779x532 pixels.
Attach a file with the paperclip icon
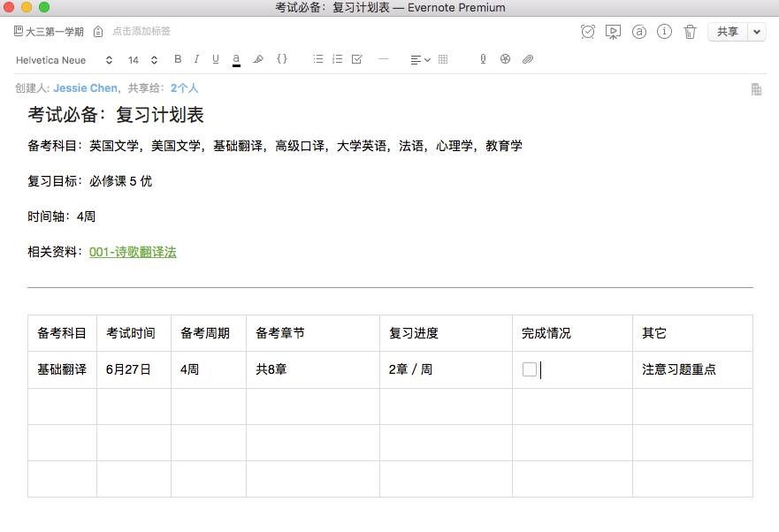tap(528, 59)
